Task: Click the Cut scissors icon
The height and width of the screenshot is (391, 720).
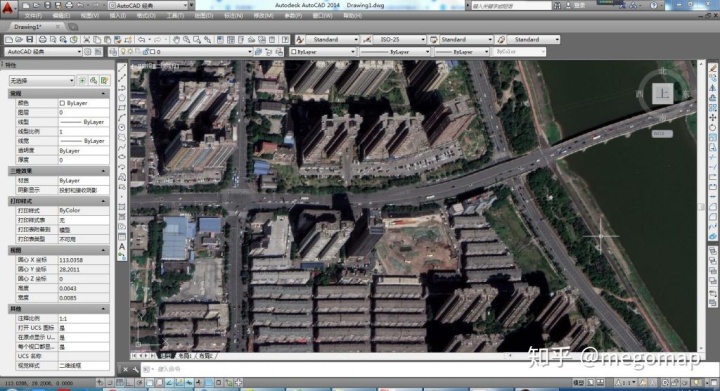Action: click(86, 40)
